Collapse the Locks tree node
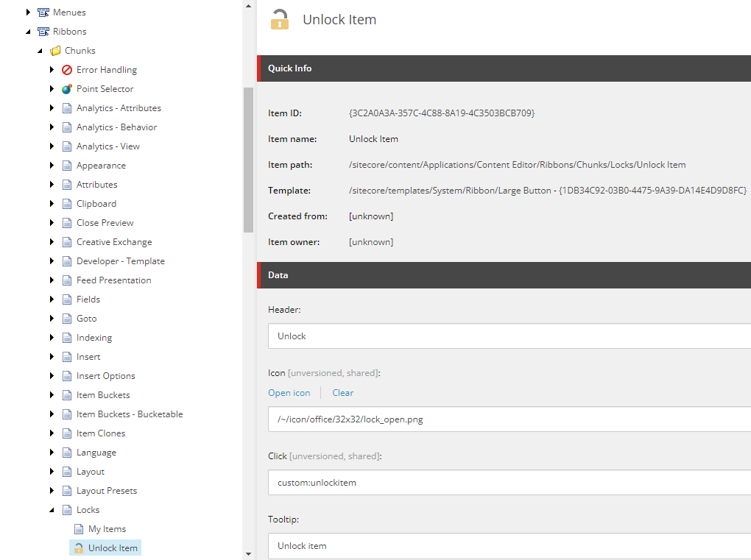The width and height of the screenshot is (751, 560). point(52,510)
